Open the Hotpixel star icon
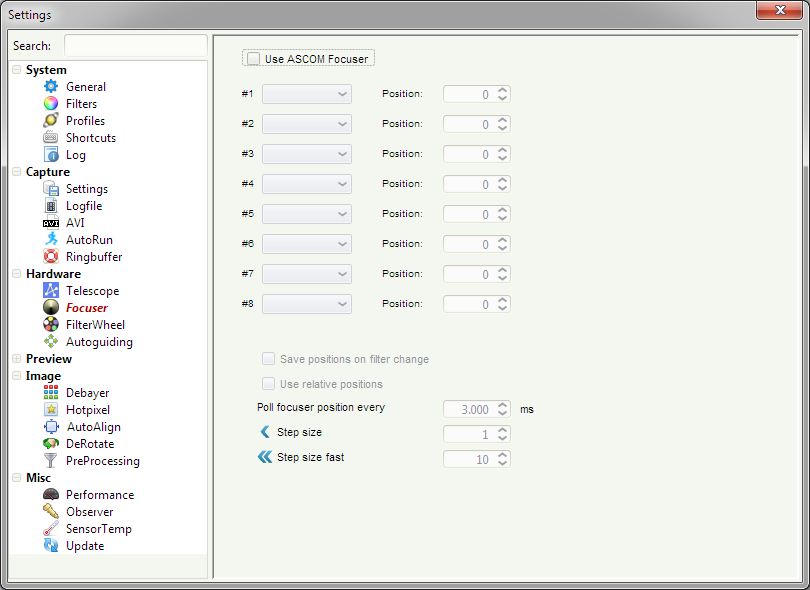The width and height of the screenshot is (810, 590). 51,410
